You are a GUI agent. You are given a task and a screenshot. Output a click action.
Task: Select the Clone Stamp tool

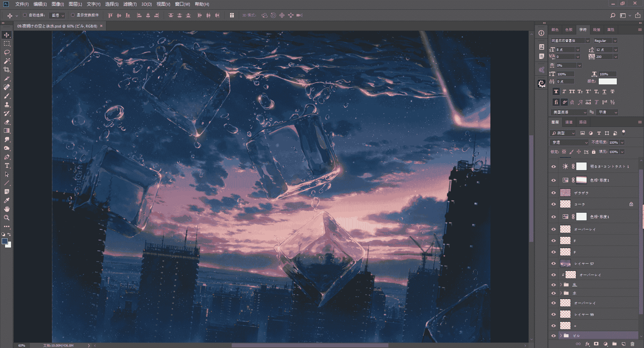pyautogui.click(x=7, y=105)
